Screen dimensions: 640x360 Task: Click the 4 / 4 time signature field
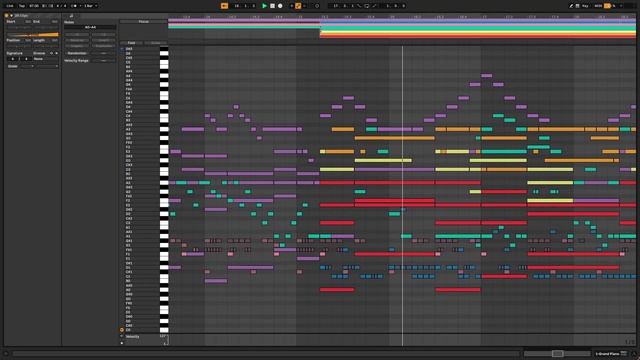[60, 6]
